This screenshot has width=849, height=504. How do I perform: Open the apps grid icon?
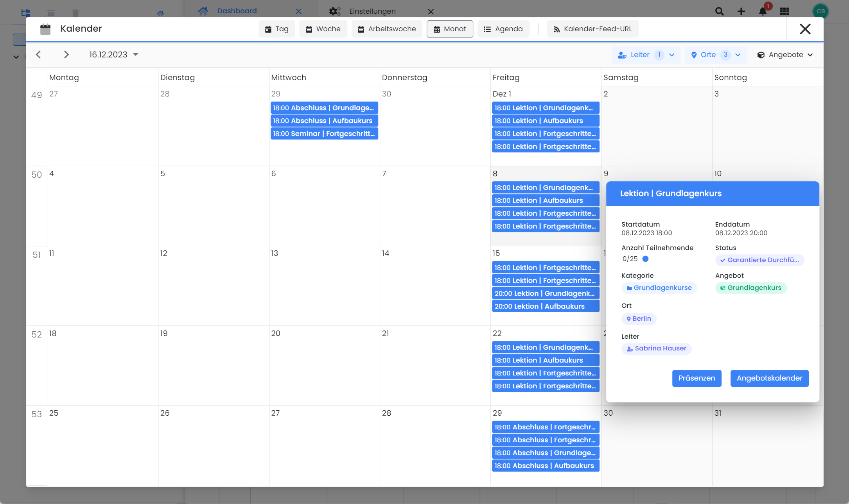point(784,11)
